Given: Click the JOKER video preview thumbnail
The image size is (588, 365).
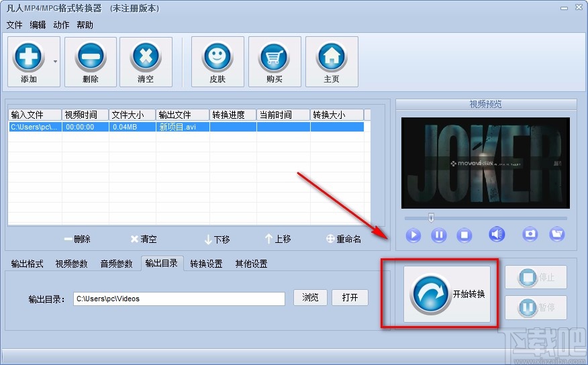Looking at the screenshot, I should pos(485,163).
